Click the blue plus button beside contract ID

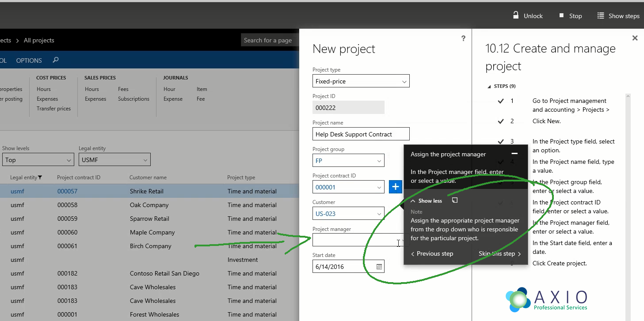click(396, 187)
